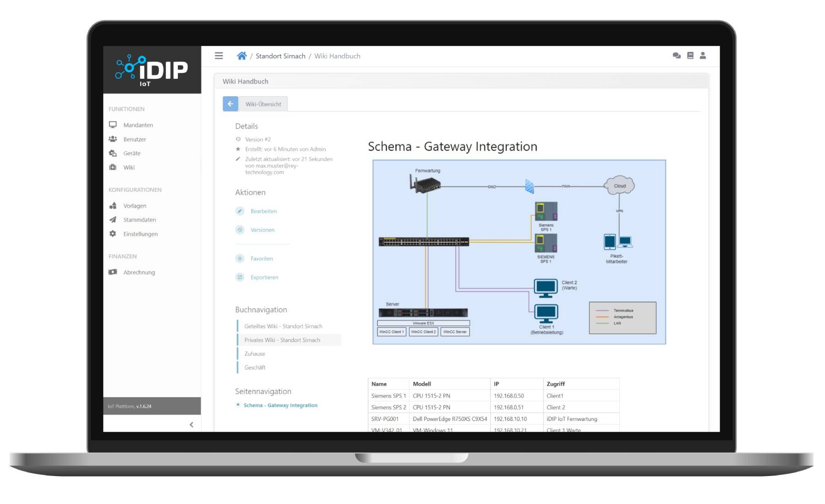The image size is (825, 504).
Task: Open the book icon in header
Action: tap(690, 55)
